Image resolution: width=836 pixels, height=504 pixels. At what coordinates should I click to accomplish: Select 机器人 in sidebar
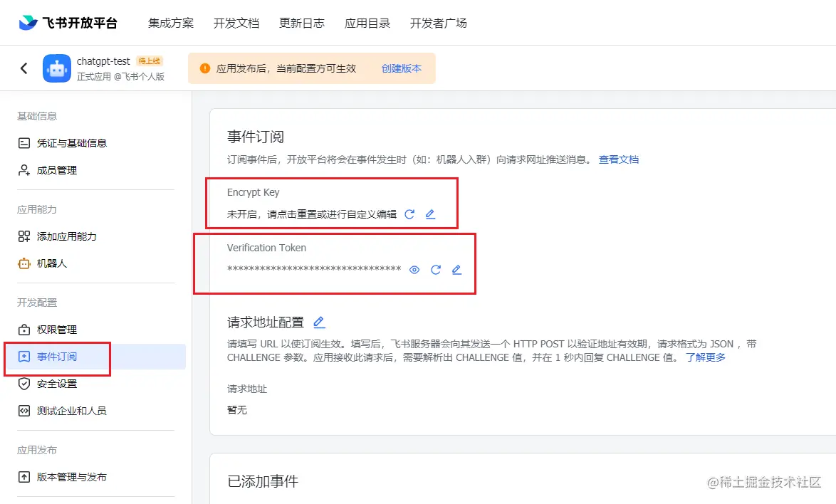(x=52, y=263)
